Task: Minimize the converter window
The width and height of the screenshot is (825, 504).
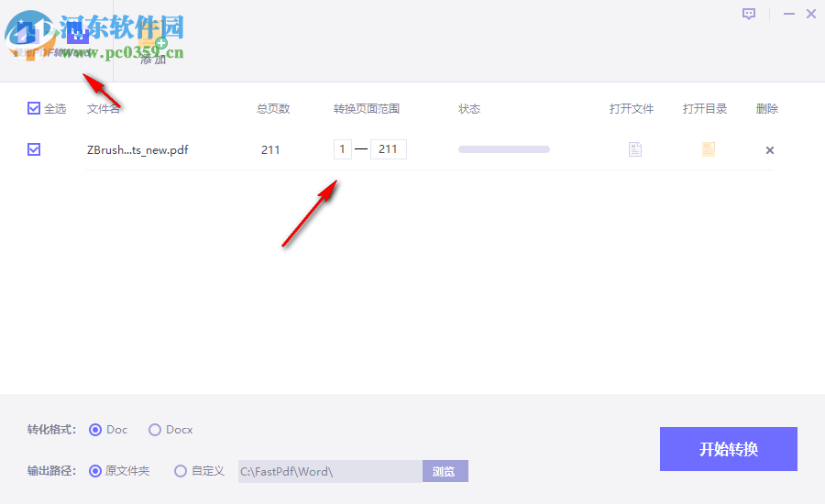Action: tap(788, 15)
